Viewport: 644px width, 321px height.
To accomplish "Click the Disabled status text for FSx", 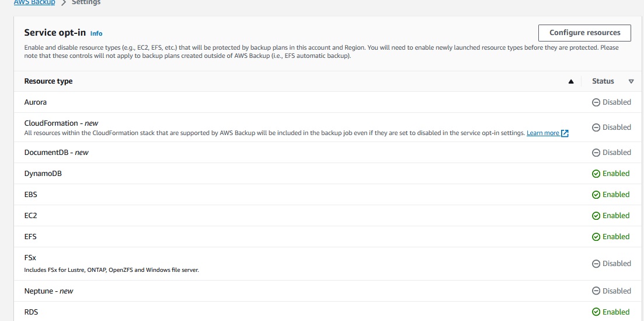I will click(x=617, y=263).
